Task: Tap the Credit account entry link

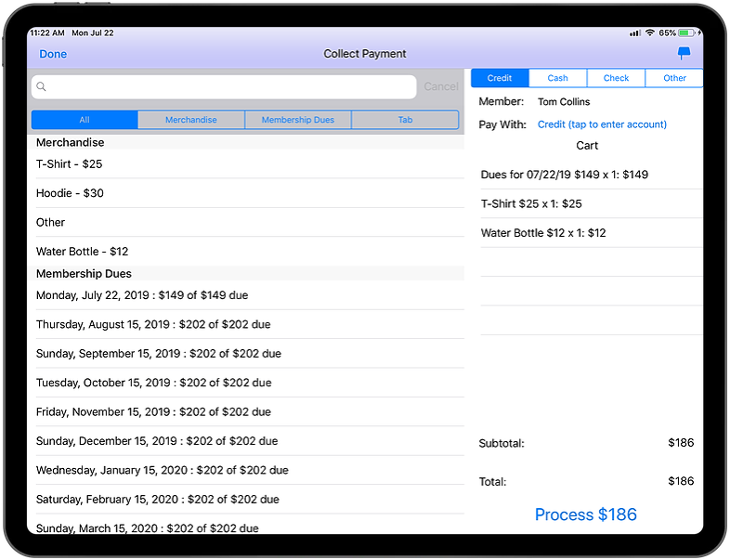Action: [602, 124]
